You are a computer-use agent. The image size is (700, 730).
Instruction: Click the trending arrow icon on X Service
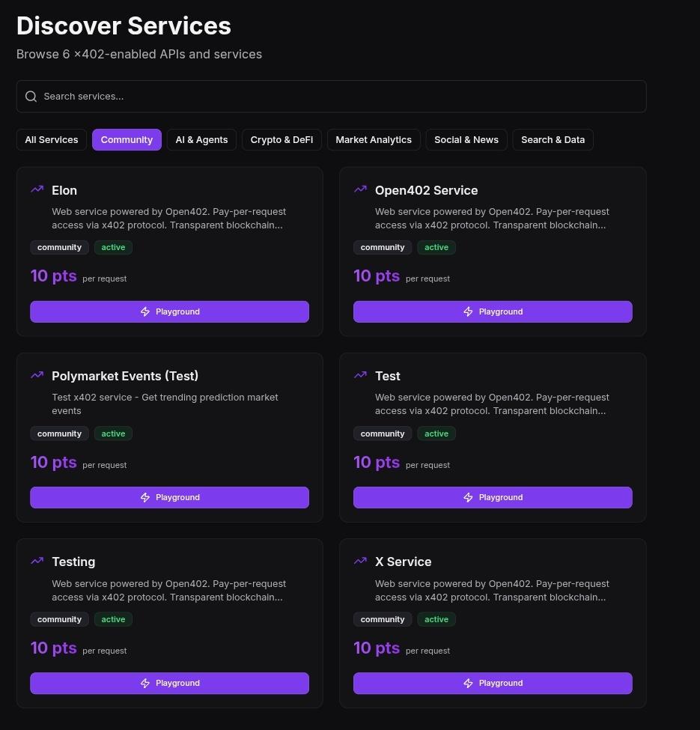coord(360,561)
